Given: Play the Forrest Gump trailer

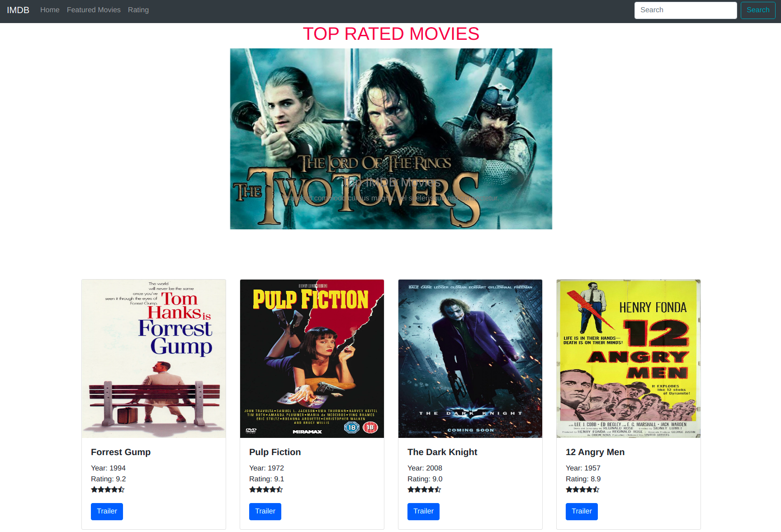Looking at the screenshot, I should (x=107, y=512).
